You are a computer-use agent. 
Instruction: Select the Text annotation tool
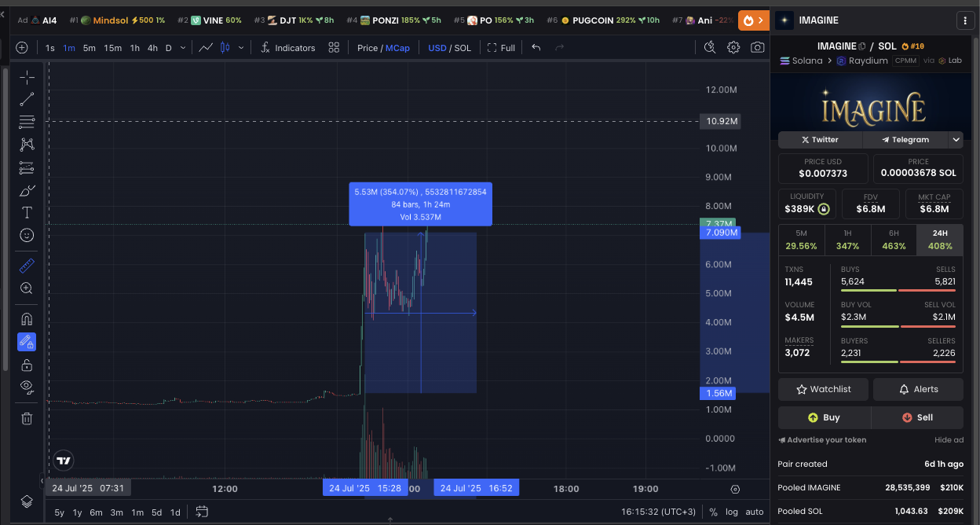[x=27, y=212]
